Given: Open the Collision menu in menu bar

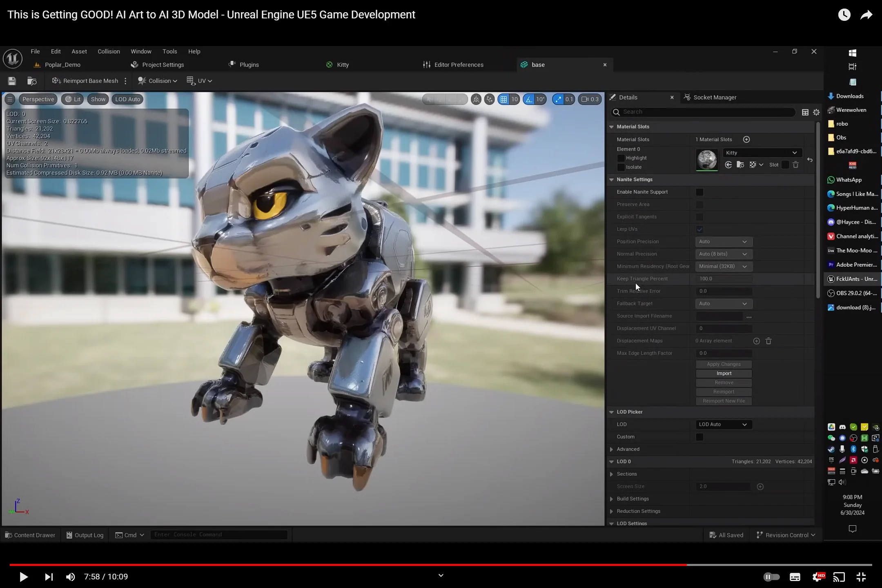Looking at the screenshot, I should pyautogui.click(x=109, y=51).
